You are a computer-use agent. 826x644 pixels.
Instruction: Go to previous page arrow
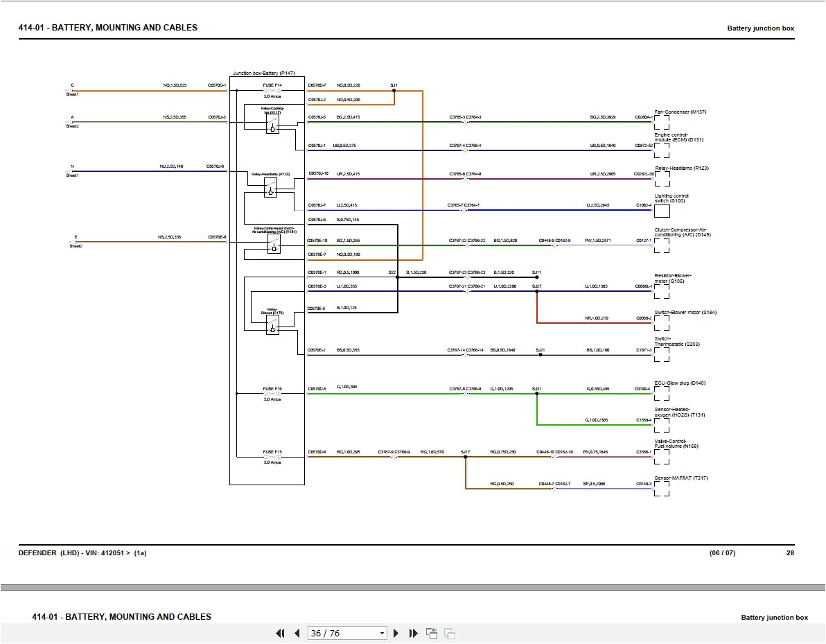click(x=297, y=633)
